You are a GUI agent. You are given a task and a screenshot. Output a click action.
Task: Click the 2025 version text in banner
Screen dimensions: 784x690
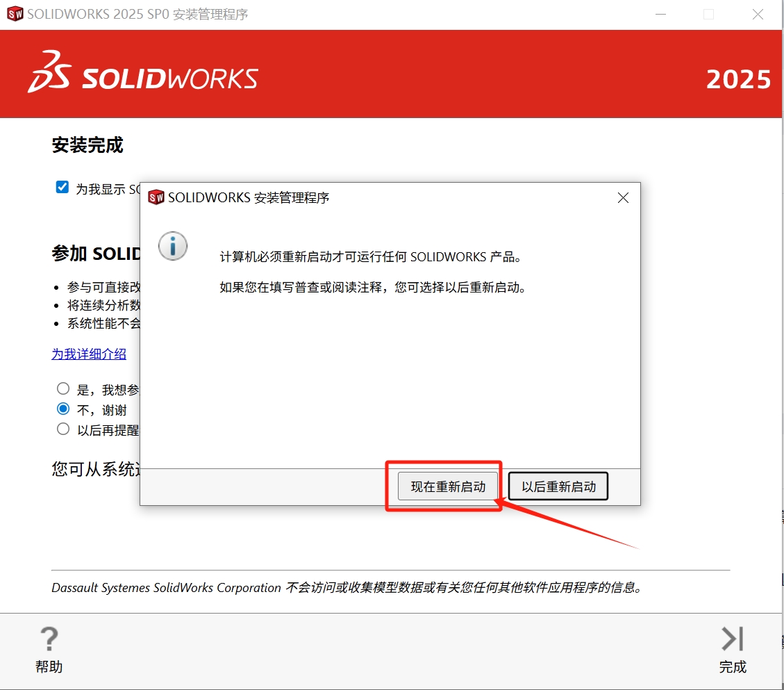pos(738,79)
